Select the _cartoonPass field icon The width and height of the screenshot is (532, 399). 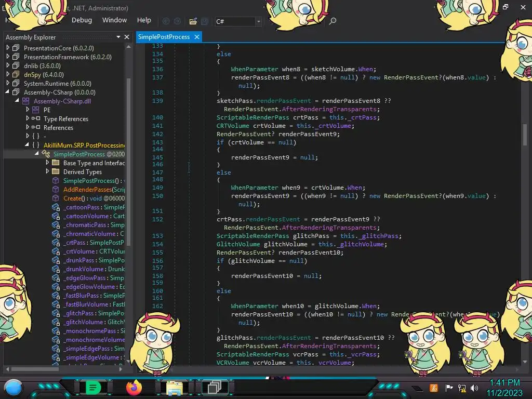pyautogui.click(x=56, y=207)
